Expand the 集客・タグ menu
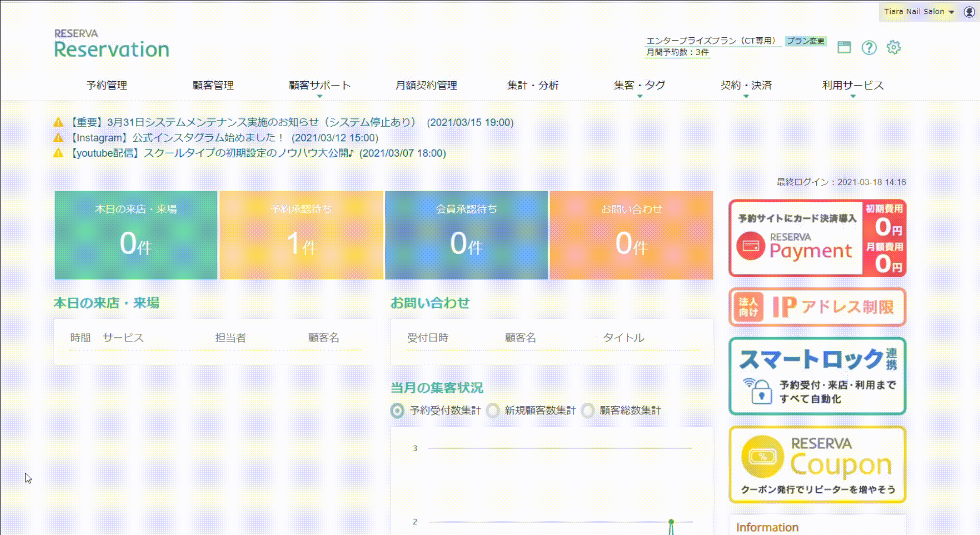Screen dimensions: 980x535 click(640, 86)
